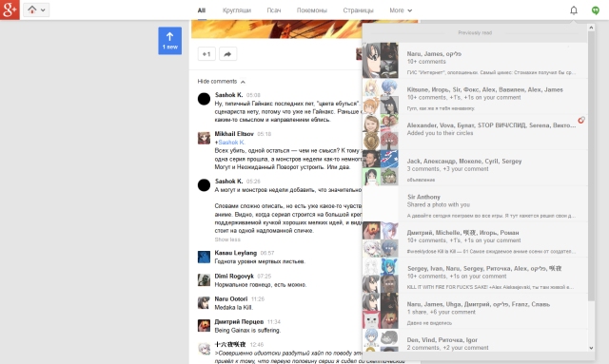Click avatar collage of Jack, Александр notification
This screenshot has height=364, width=609.
pyautogui.click(x=381, y=167)
